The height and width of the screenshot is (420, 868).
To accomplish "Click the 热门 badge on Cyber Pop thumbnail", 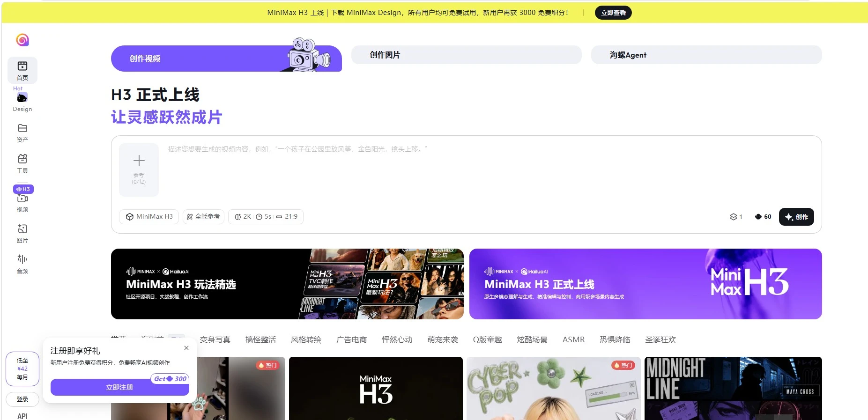I will pyautogui.click(x=623, y=365).
